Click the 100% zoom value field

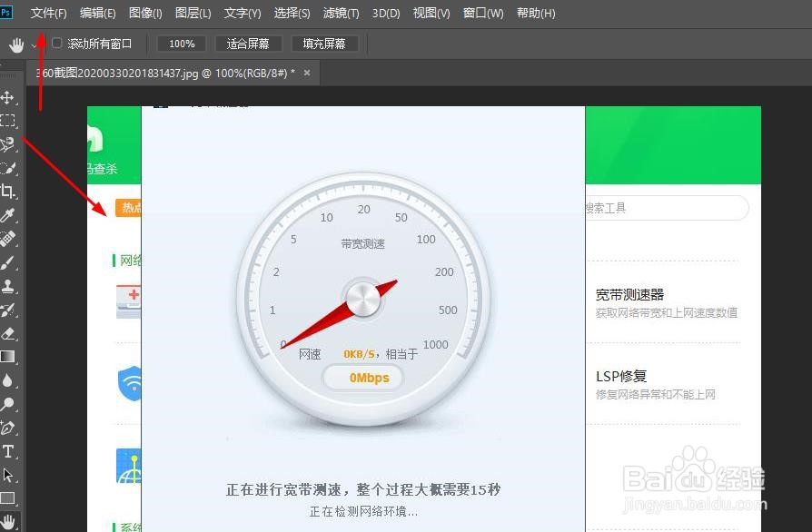181,43
